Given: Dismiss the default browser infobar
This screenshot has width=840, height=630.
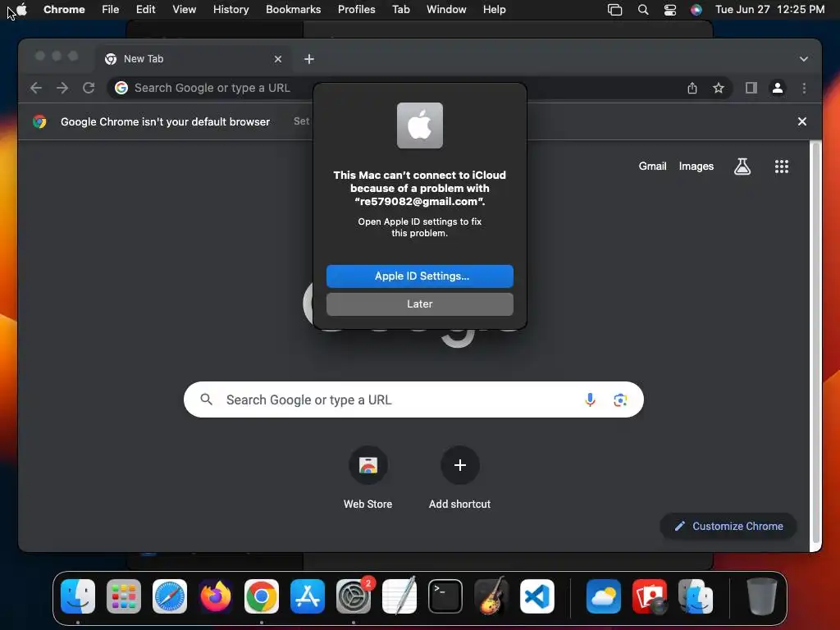Looking at the screenshot, I should pyautogui.click(x=802, y=121).
